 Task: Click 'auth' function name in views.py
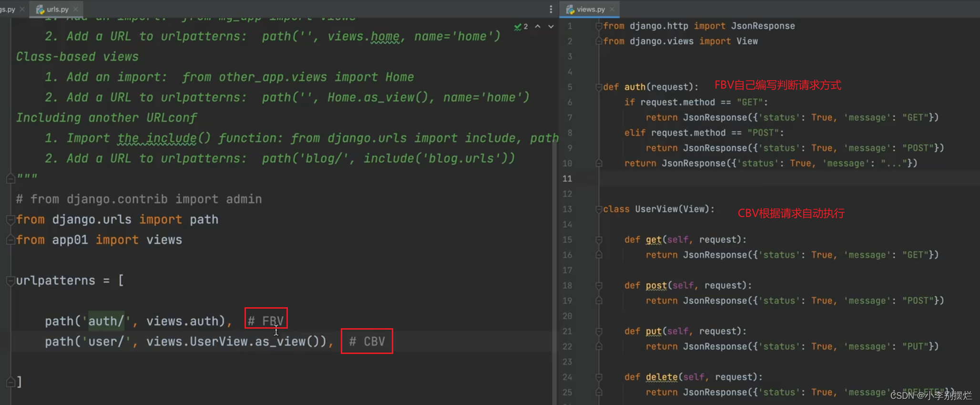pyautogui.click(x=635, y=87)
